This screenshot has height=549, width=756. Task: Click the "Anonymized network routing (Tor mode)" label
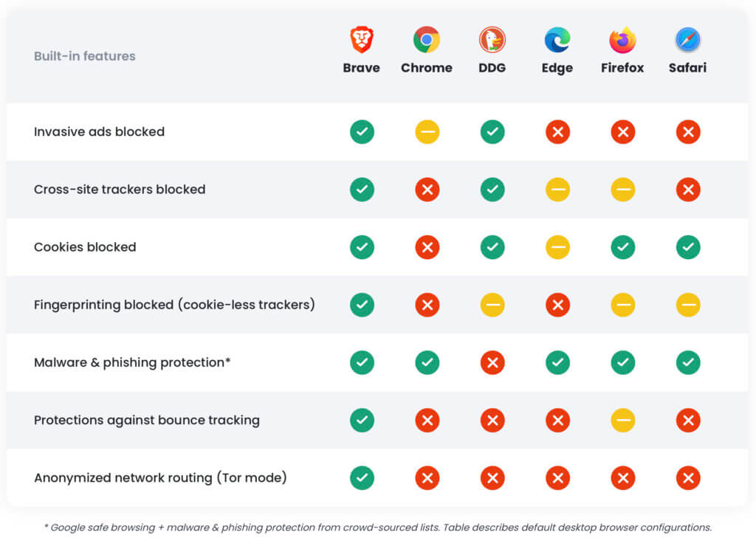point(160,477)
